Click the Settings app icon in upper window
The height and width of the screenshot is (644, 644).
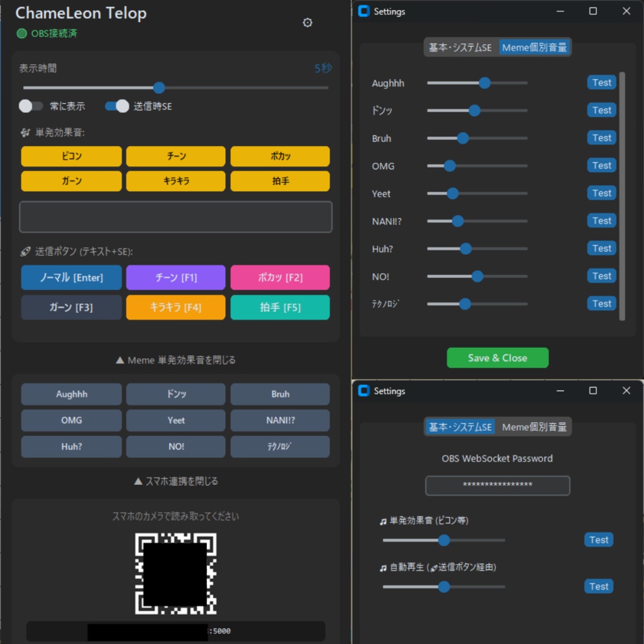click(x=364, y=11)
